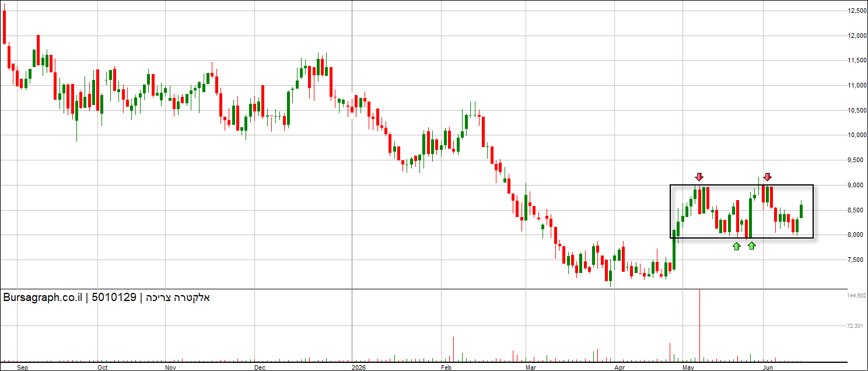868x371 pixels.
Task: Click the Mar label on the time axis
Action: pyautogui.click(x=531, y=368)
